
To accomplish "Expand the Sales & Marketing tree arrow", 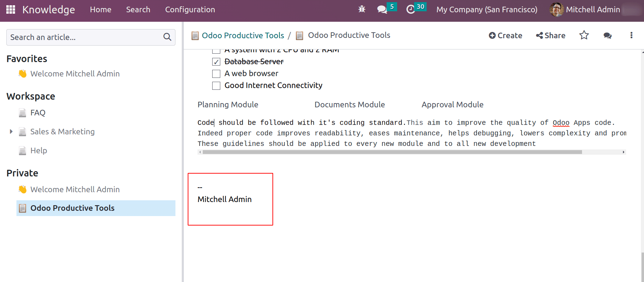I will [11, 132].
